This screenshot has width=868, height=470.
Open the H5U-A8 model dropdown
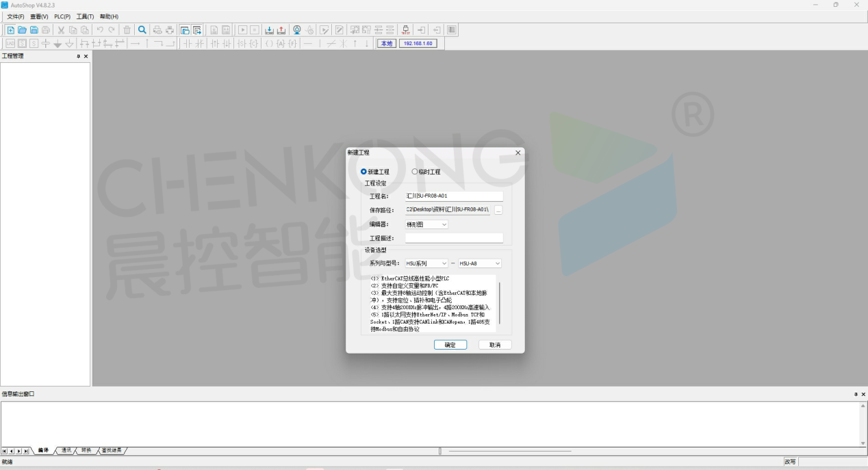[x=480, y=263]
